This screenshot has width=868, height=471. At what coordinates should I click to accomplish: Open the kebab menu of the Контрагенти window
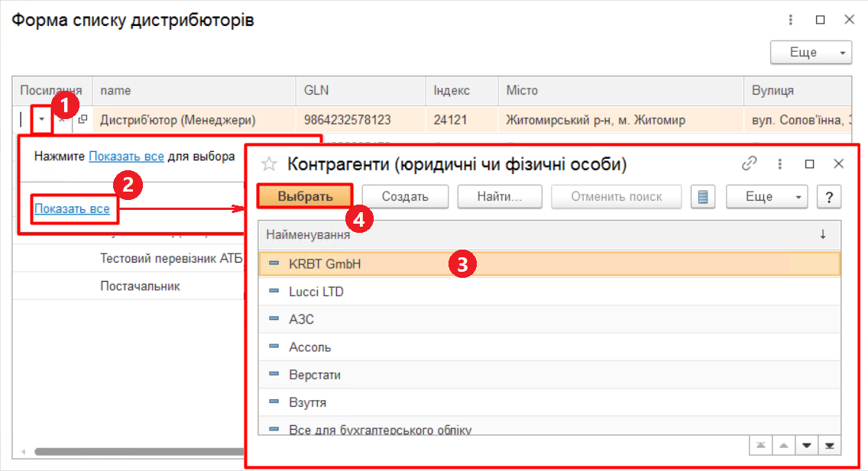tap(779, 163)
